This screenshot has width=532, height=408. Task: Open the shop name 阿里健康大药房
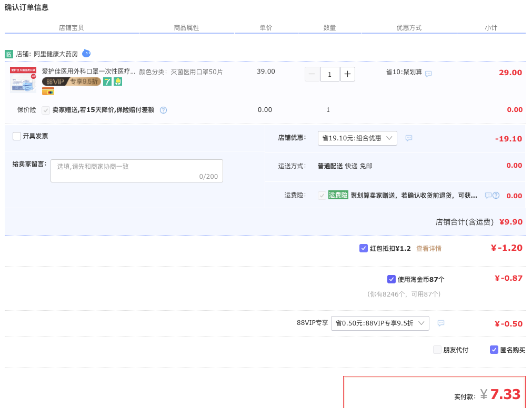point(56,54)
